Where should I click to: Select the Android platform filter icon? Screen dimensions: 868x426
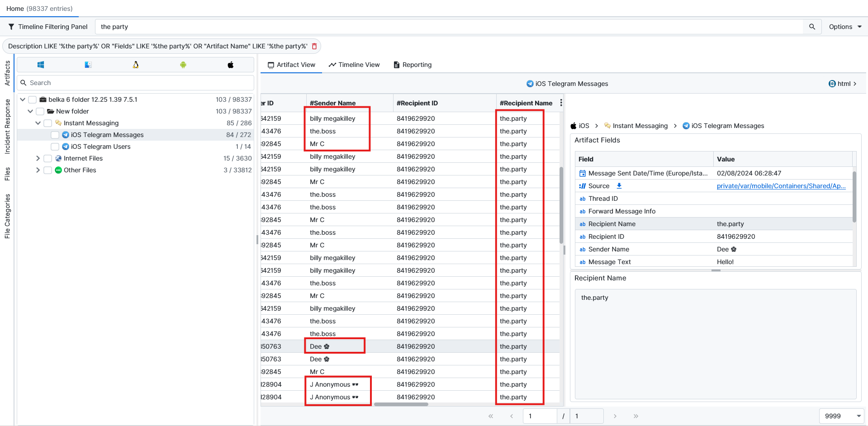(x=183, y=65)
